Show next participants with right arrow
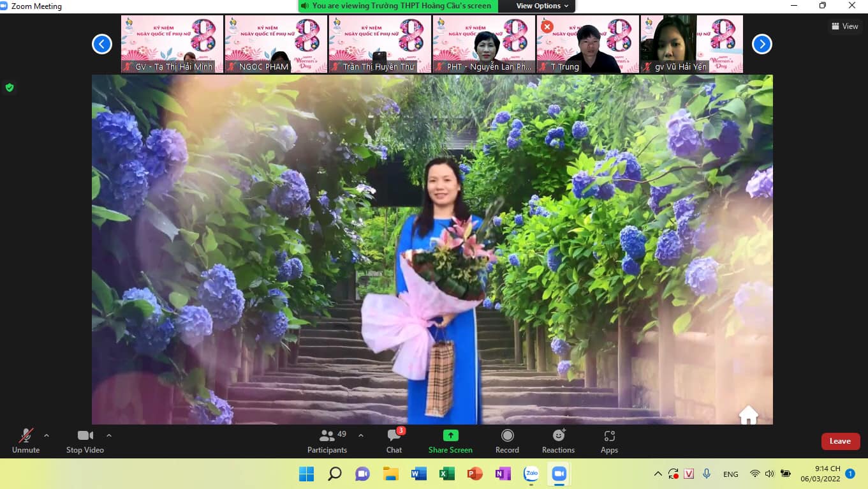 coord(762,44)
